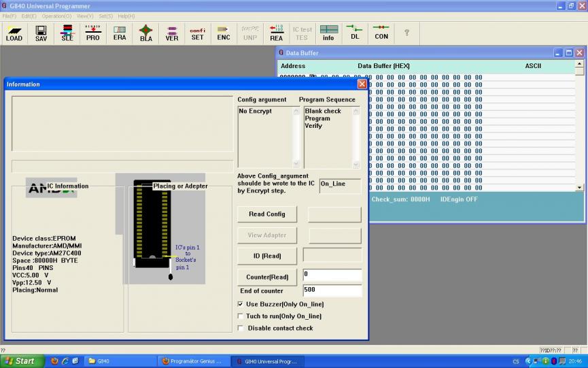This screenshot has height=368, width=588.
Task: Click the CON connect toolbar icon
Action: [381, 33]
